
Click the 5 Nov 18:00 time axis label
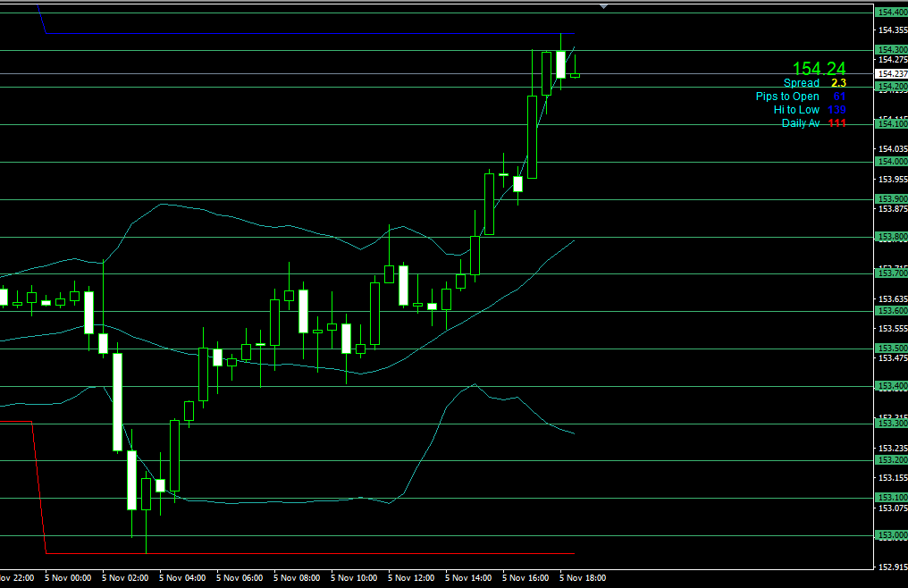click(583, 578)
